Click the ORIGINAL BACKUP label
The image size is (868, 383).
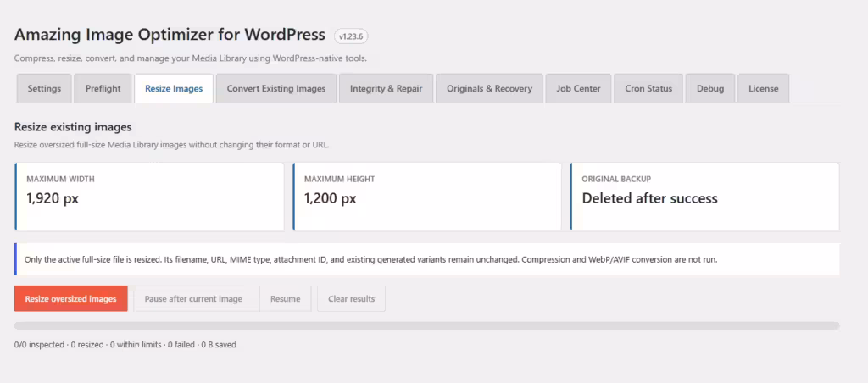(616, 180)
